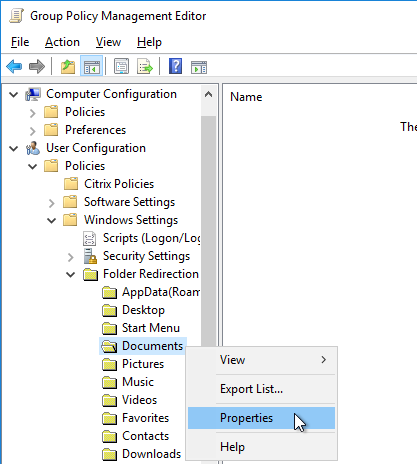Collapse the Folder Redirection node
417x464 pixels.
pyautogui.click(x=70, y=275)
